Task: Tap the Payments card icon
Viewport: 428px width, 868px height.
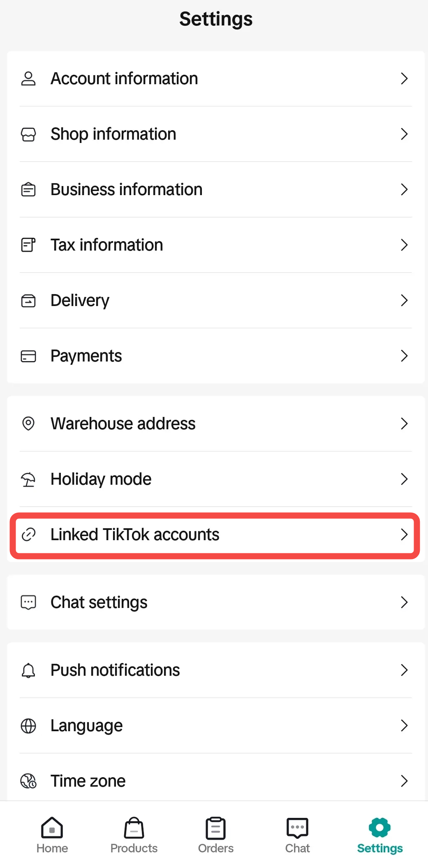Action: pos(28,356)
